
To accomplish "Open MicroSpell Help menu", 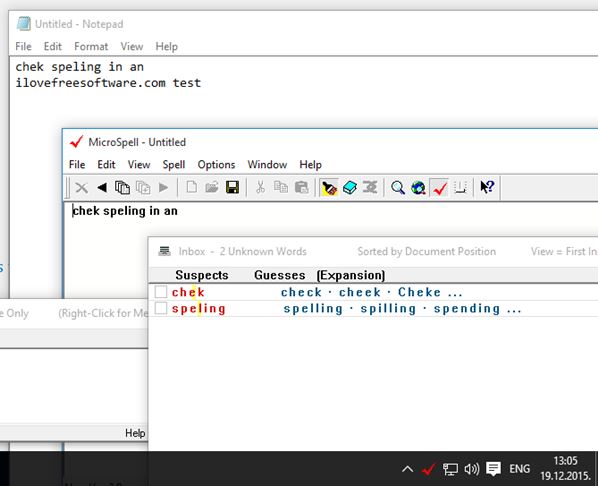I will [x=310, y=164].
